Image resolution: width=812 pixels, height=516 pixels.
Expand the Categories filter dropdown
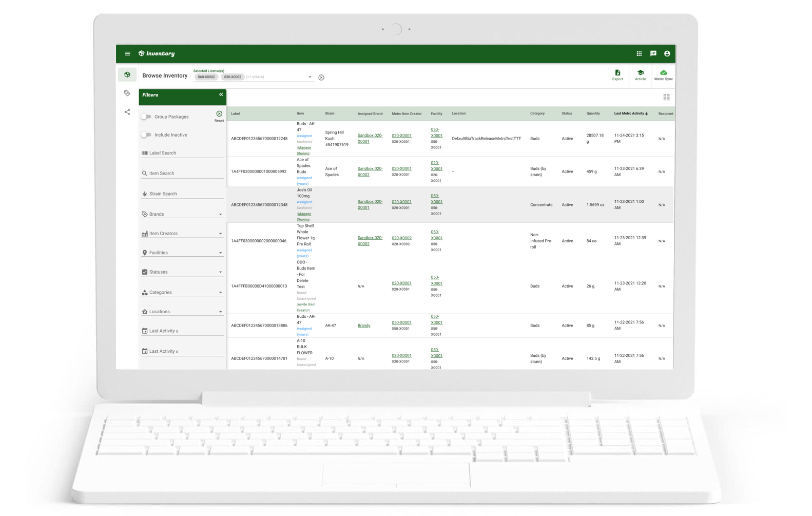(183, 292)
